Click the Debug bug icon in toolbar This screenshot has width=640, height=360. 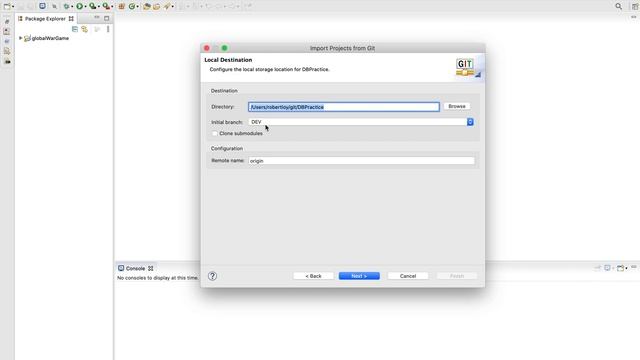click(66, 6)
